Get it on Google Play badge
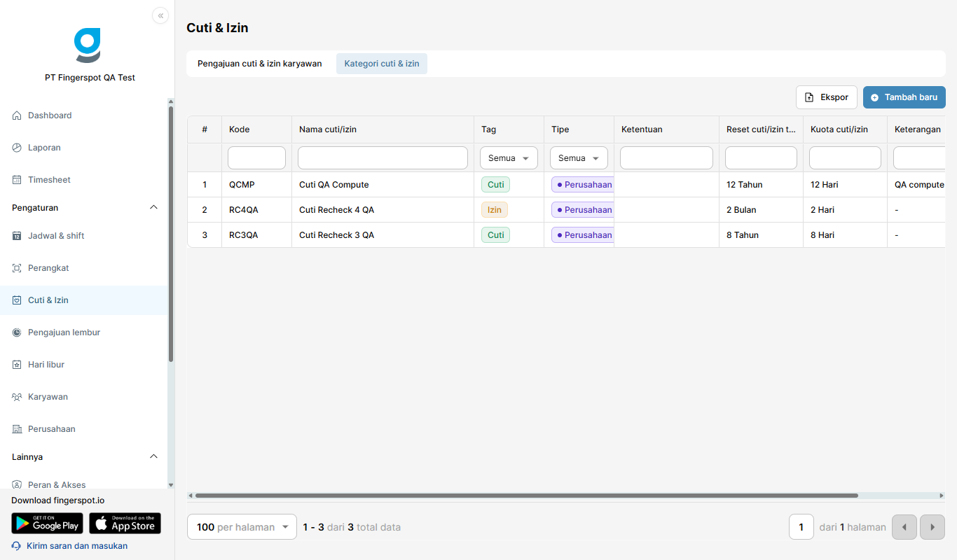 (47, 523)
